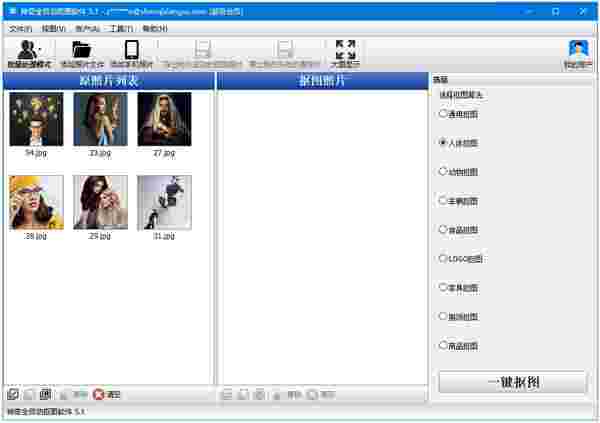Select the 29.jpg thumbnail

point(100,203)
